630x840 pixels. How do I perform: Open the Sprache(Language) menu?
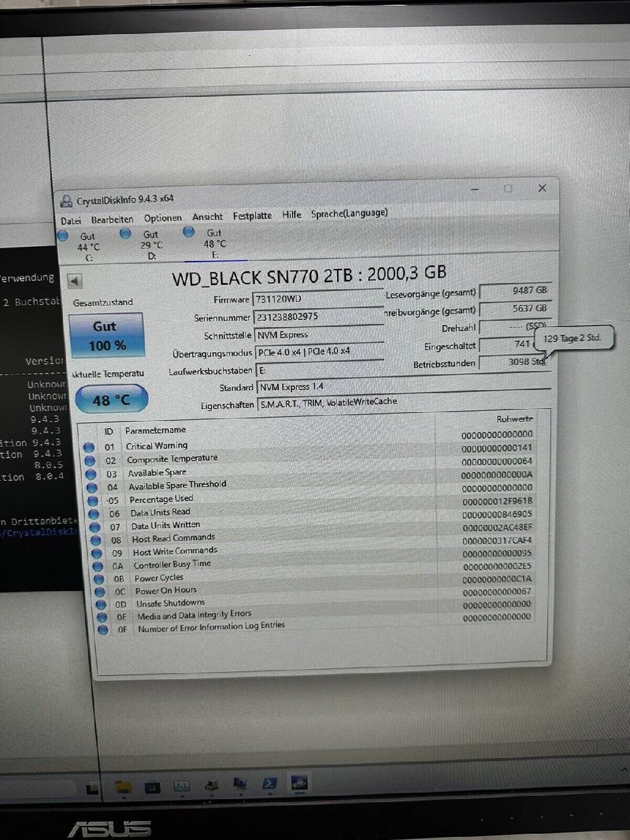click(x=349, y=213)
